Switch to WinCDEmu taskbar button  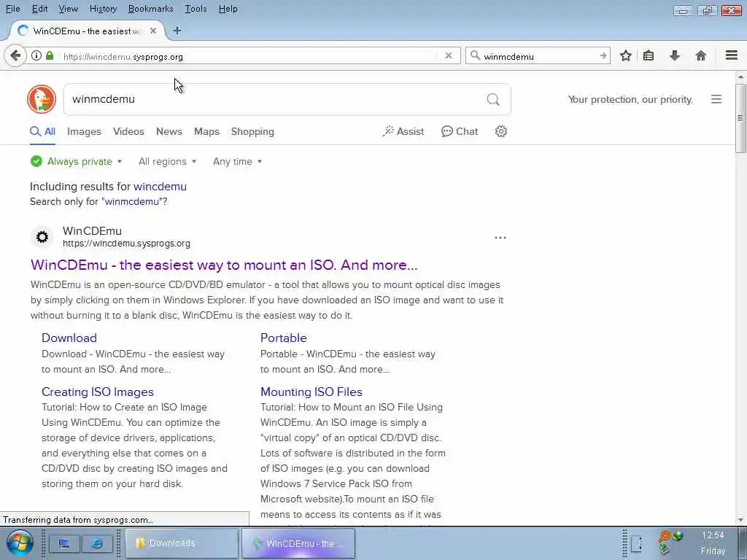[x=298, y=542]
